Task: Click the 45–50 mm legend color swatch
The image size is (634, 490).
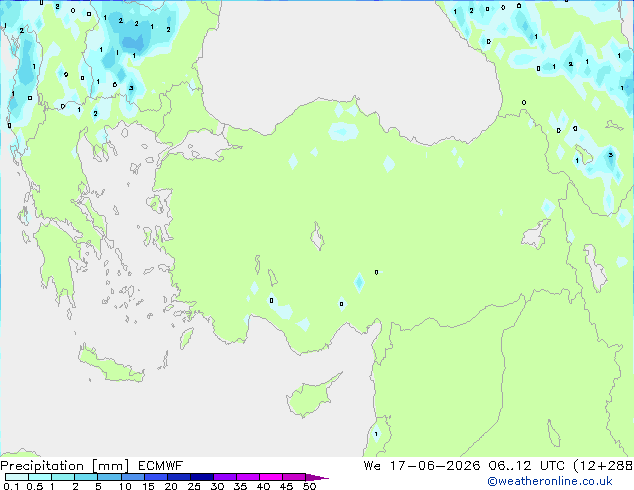Action: (294, 477)
